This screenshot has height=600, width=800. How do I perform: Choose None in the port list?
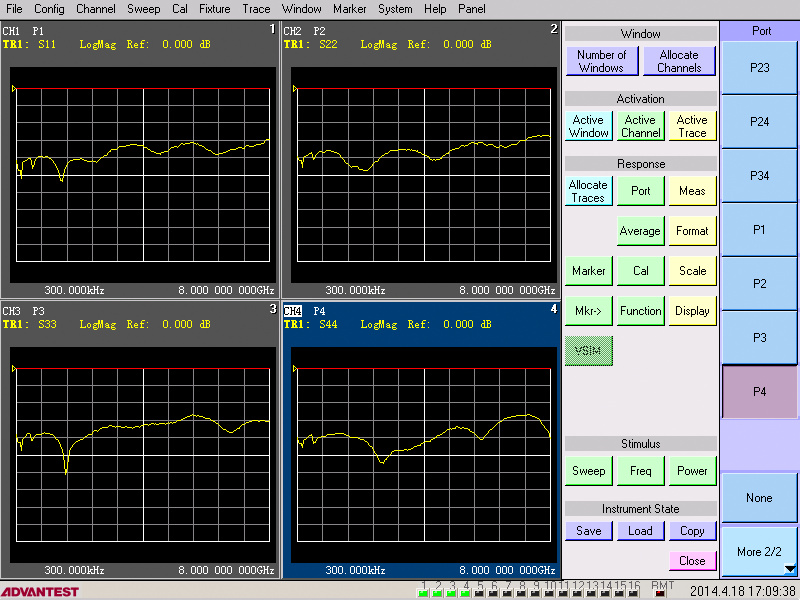point(759,498)
